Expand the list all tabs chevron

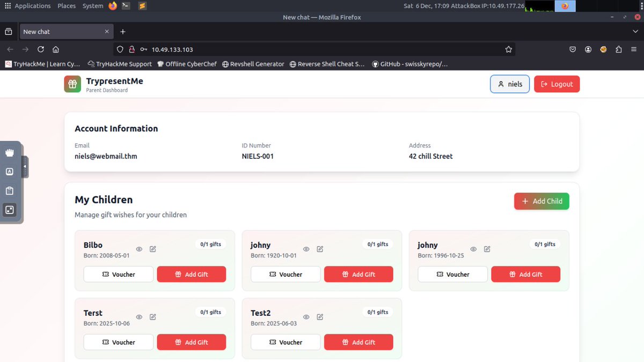pos(635,32)
